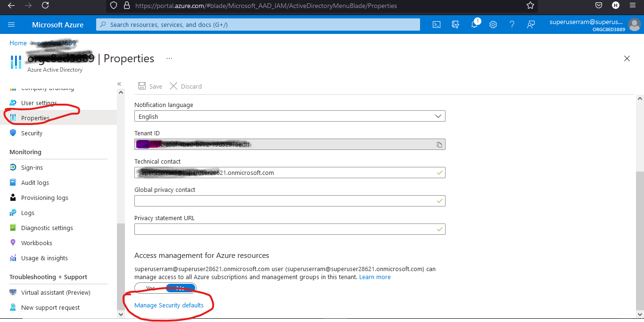The height and width of the screenshot is (322, 644).
Task: Click the H extension icon in browser toolbar
Action: (x=615, y=6)
